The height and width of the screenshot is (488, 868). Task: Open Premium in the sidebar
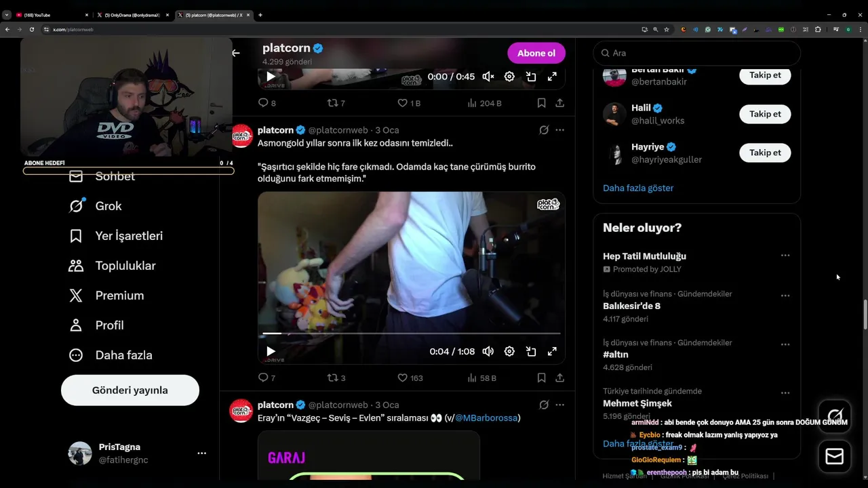pos(106,296)
